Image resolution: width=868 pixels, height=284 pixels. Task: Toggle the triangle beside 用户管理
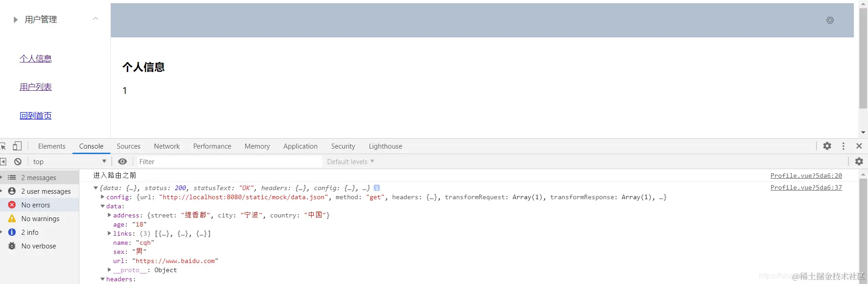tap(16, 20)
